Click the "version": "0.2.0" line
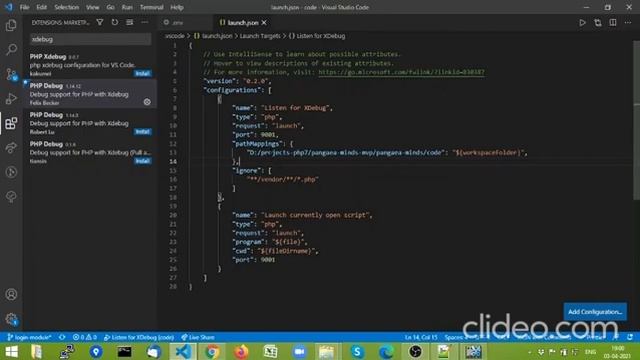The image size is (640, 360). pos(237,81)
